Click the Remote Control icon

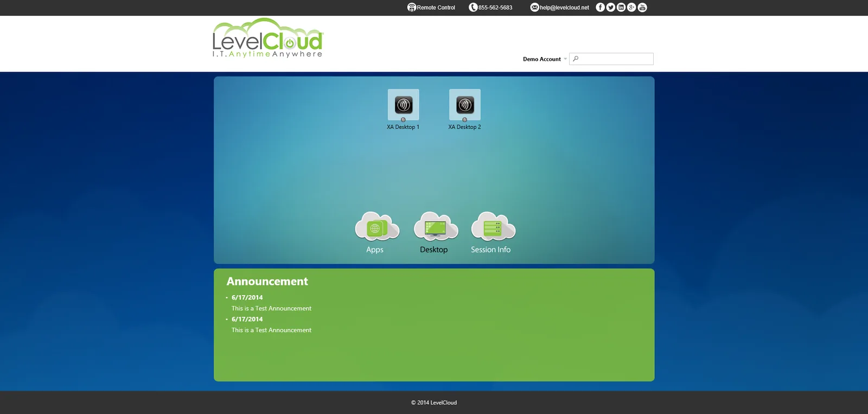pos(412,7)
